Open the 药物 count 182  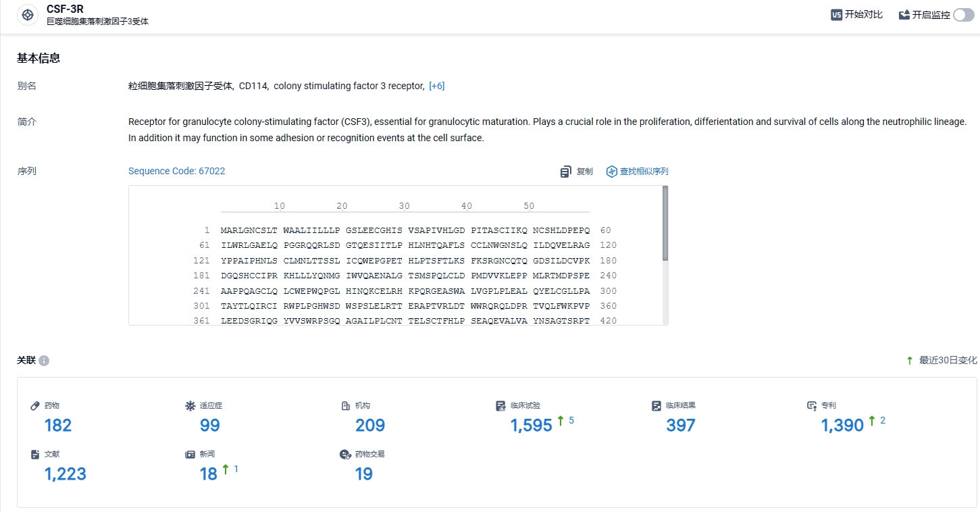point(58,426)
